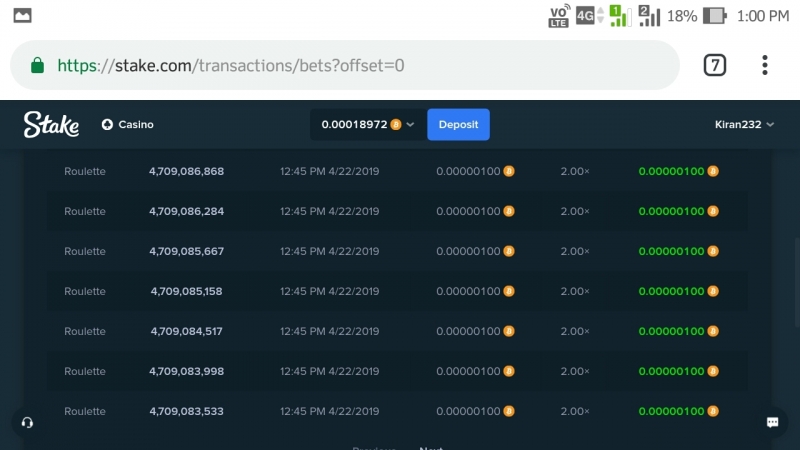This screenshot has height=450, width=800.
Task: Click the Bitcoin icon in the balance box
Action: click(x=396, y=124)
